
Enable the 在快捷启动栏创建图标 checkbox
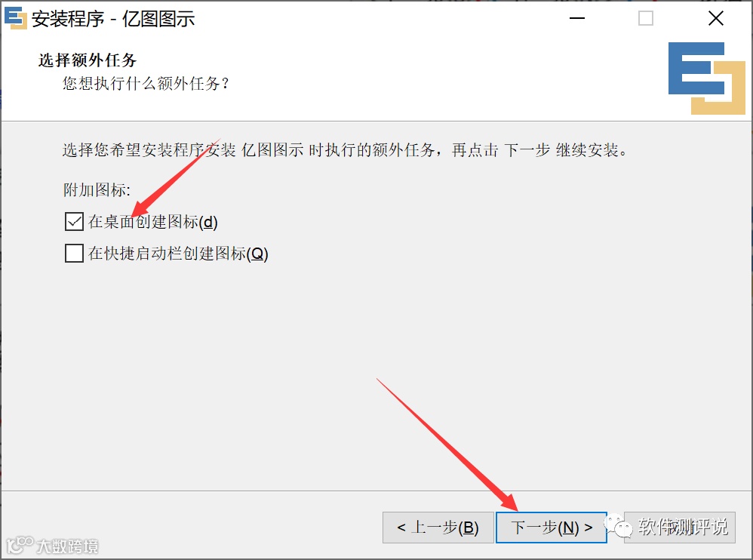tap(74, 253)
